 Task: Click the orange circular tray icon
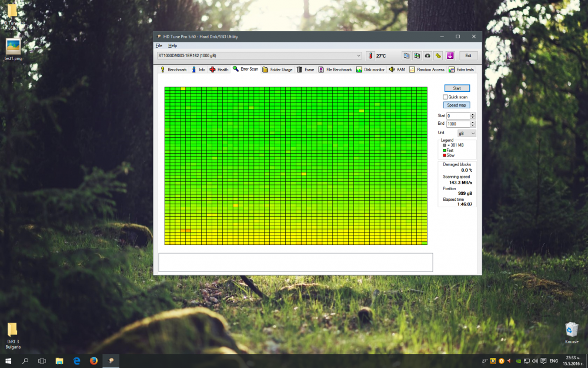pos(502,361)
